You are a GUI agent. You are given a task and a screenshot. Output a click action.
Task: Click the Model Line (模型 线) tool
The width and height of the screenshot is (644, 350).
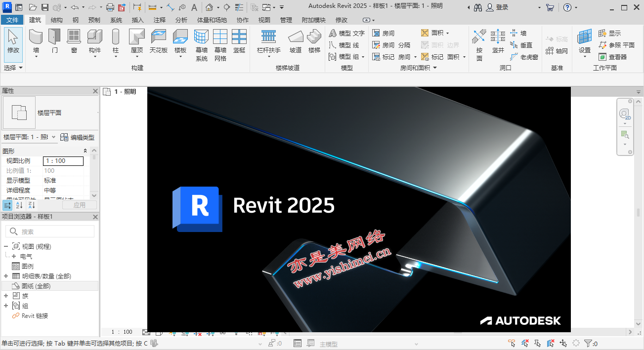point(344,45)
